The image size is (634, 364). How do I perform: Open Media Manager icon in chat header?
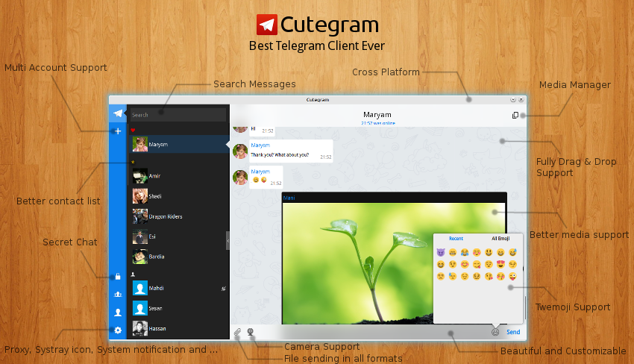click(x=515, y=116)
